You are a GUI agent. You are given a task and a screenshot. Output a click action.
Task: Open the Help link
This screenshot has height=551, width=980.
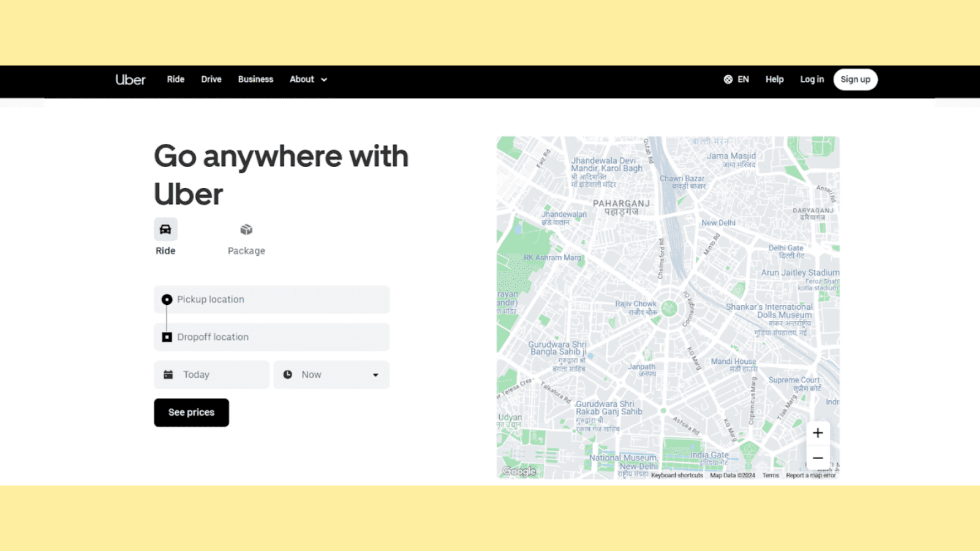point(774,79)
